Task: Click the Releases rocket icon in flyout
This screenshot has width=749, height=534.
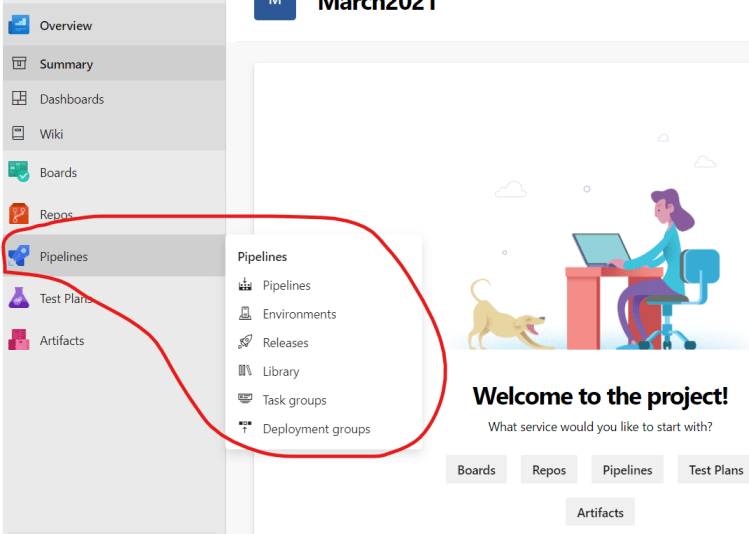Action: coord(245,342)
